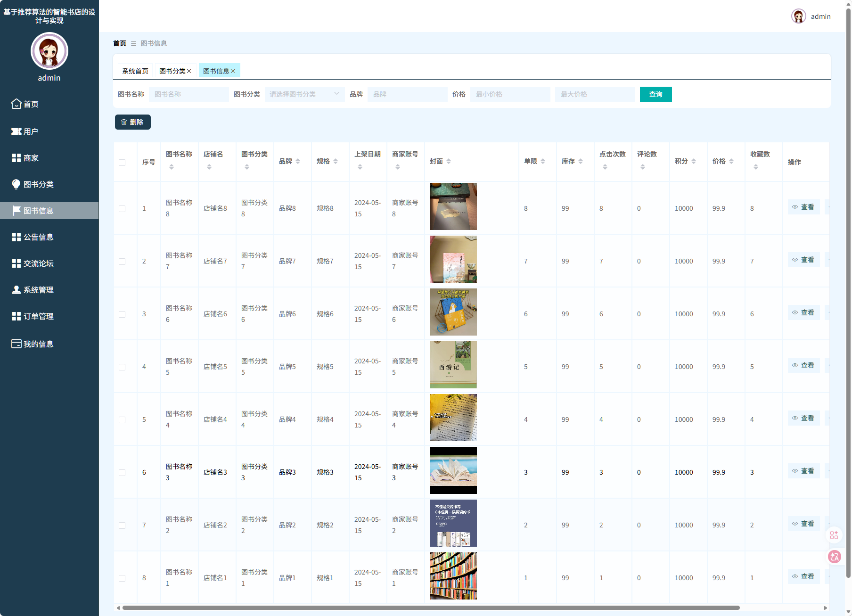Close the 图书分类 tab with its X
The width and height of the screenshot is (852, 616).
189,71
